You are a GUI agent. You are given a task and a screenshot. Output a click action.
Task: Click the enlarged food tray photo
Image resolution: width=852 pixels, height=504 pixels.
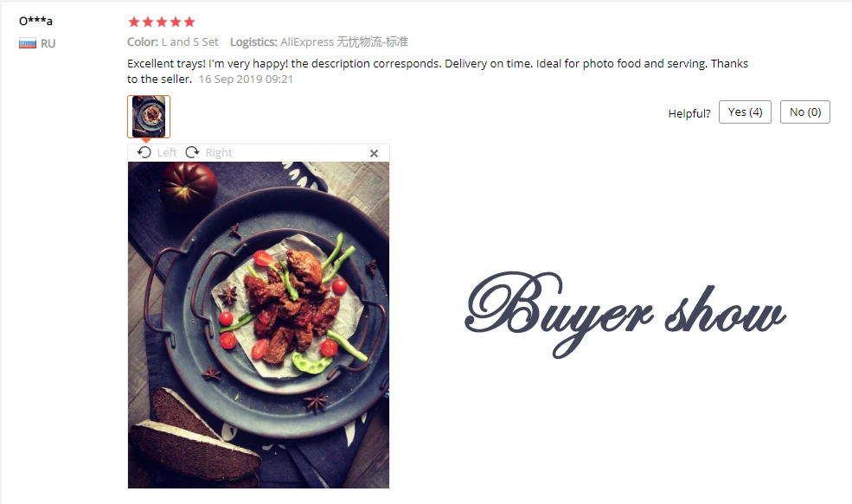(x=259, y=325)
